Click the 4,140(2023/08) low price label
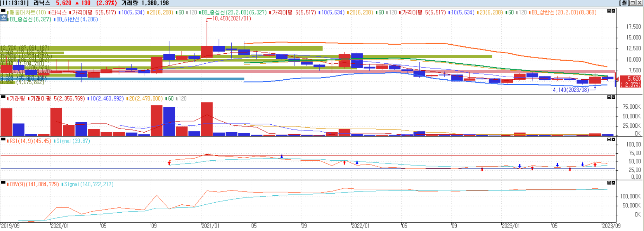 (571, 90)
